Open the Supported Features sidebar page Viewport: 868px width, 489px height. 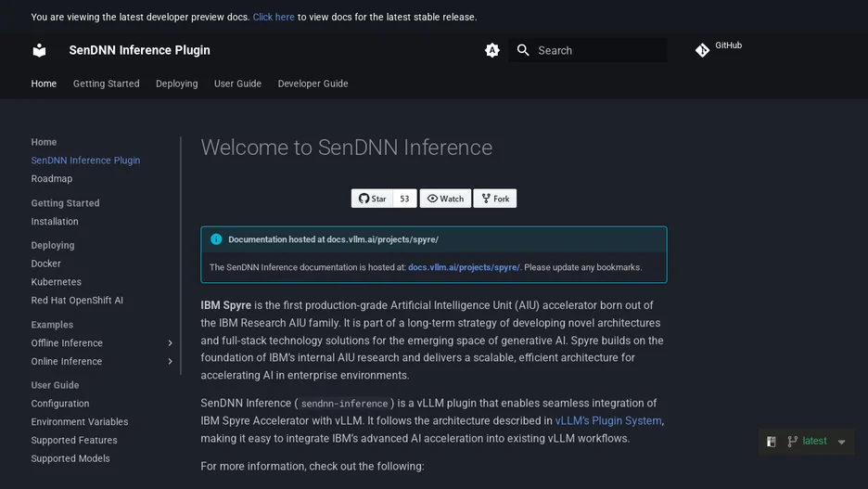click(74, 440)
